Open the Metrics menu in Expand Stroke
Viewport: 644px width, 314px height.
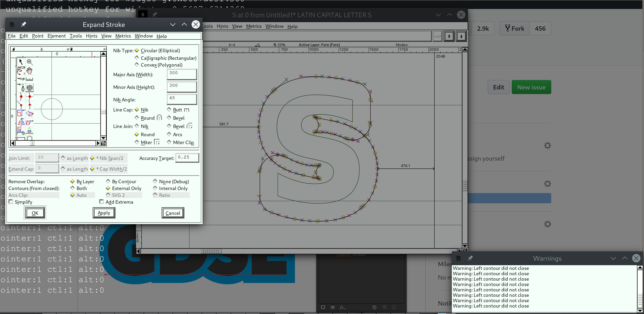123,36
